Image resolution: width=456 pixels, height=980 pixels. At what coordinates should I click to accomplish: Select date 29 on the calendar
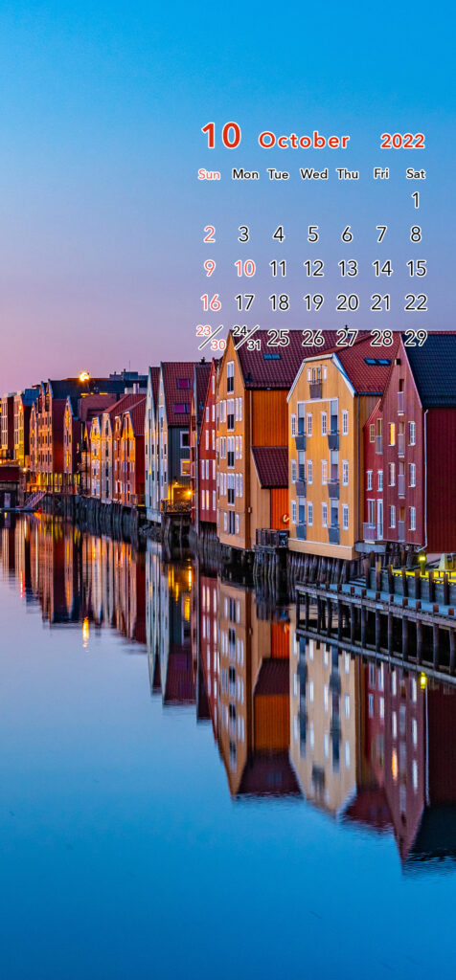(x=416, y=338)
